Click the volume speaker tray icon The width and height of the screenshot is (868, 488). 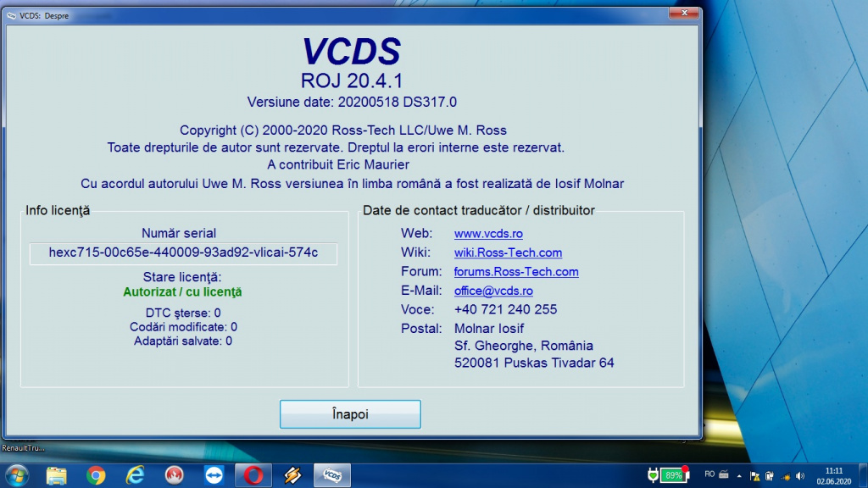point(800,476)
